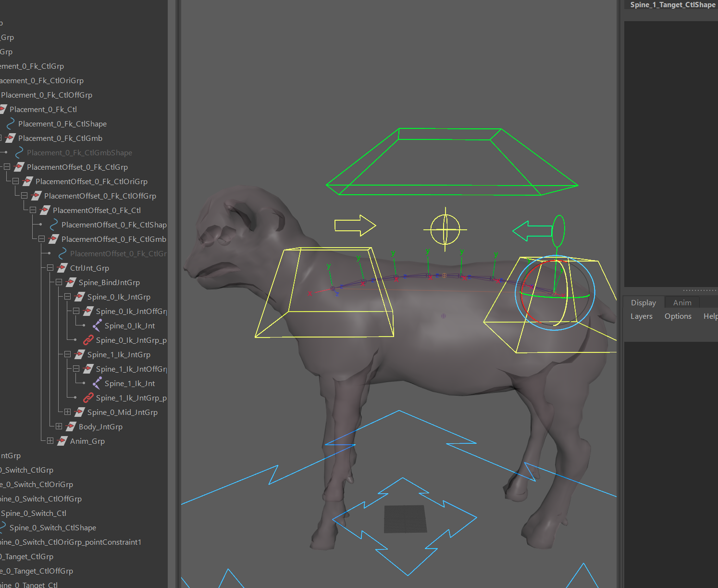Expand the Anim_Grp node
This screenshot has width=718, height=588.
tap(50, 441)
